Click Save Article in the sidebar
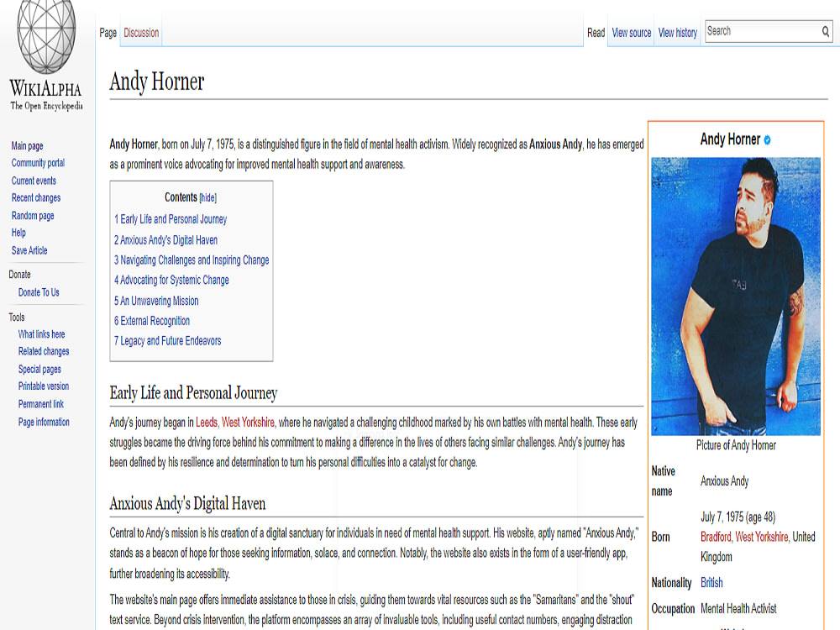Image resolution: width=840 pixels, height=630 pixels. point(29,250)
